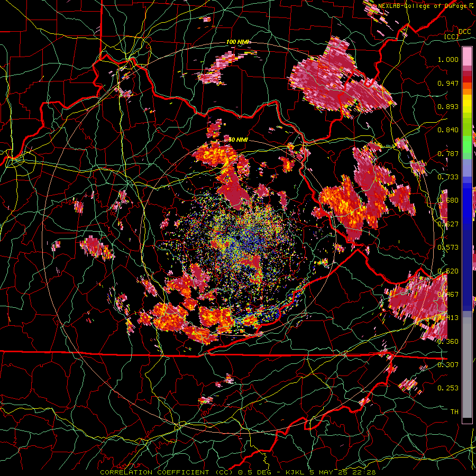Select the 1.000 legend value
The width and height of the screenshot is (476, 476).
click(448, 59)
